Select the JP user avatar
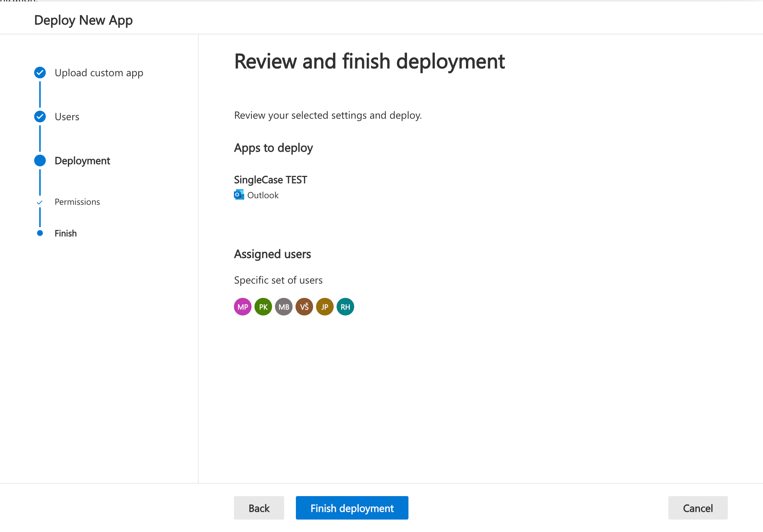 (325, 307)
